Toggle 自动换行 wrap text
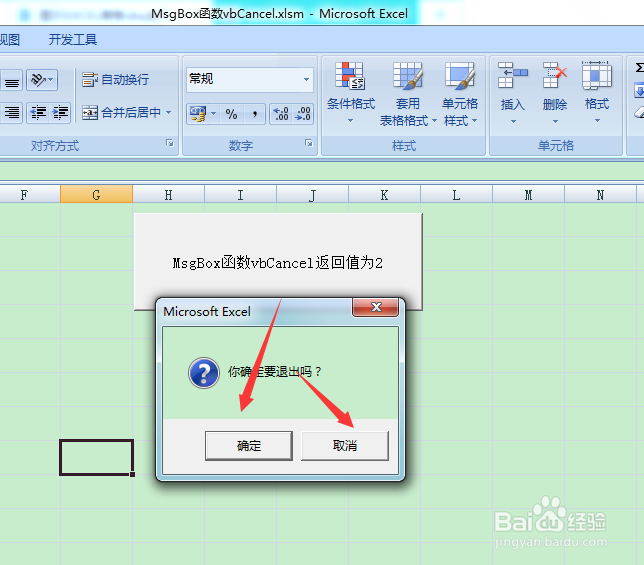644x565 pixels. point(115,80)
